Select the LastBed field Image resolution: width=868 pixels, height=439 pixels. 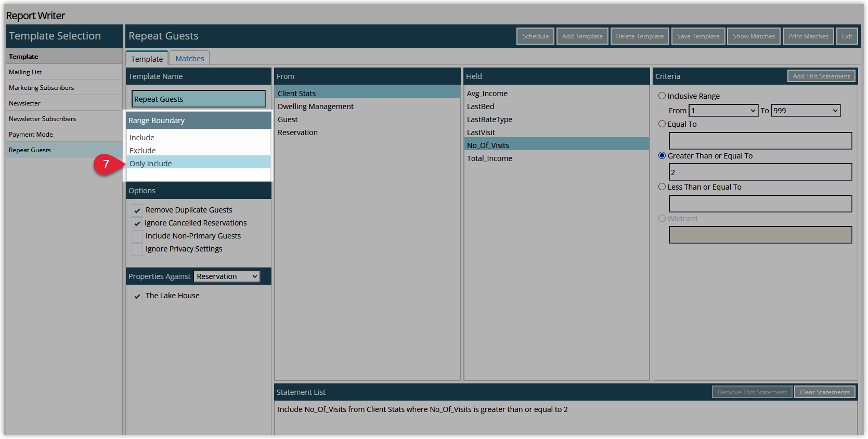pyautogui.click(x=556, y=107)
